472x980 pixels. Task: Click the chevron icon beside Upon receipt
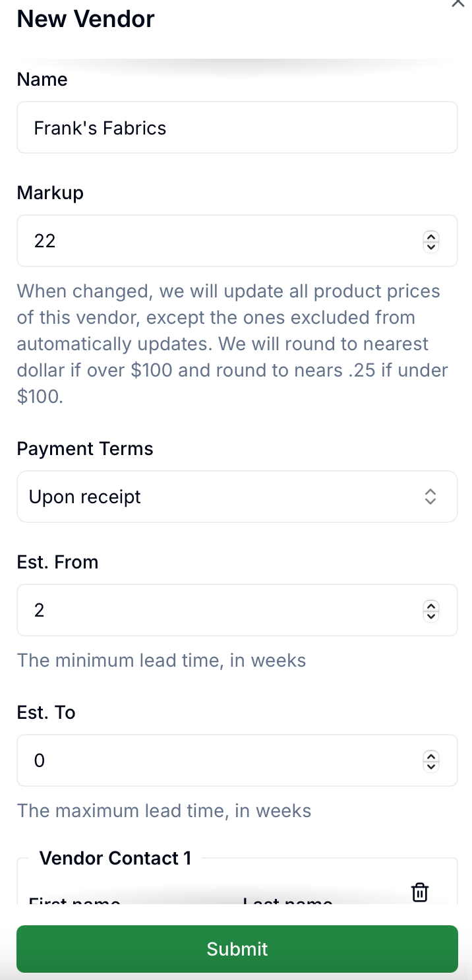[x=430, y=497]
